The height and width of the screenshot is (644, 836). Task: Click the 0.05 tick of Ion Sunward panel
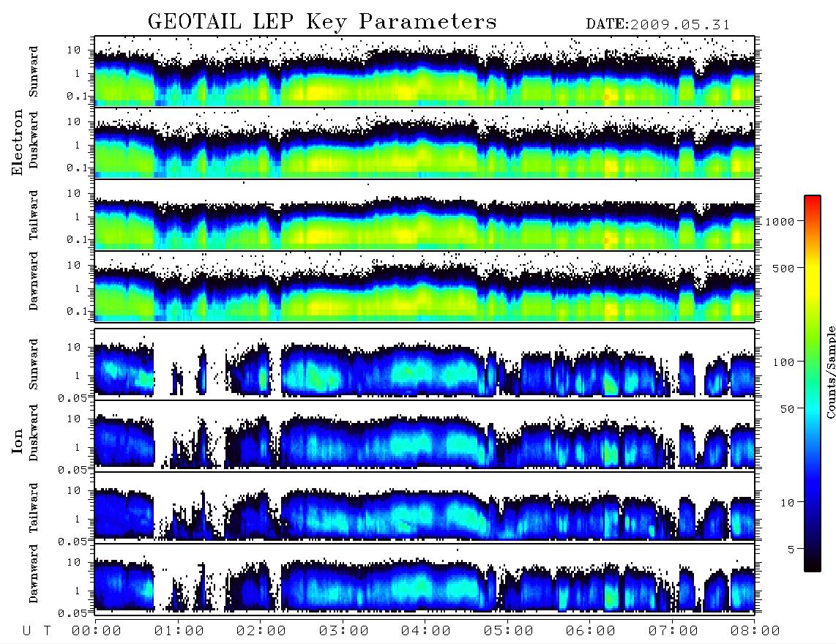tap(74, 397)
